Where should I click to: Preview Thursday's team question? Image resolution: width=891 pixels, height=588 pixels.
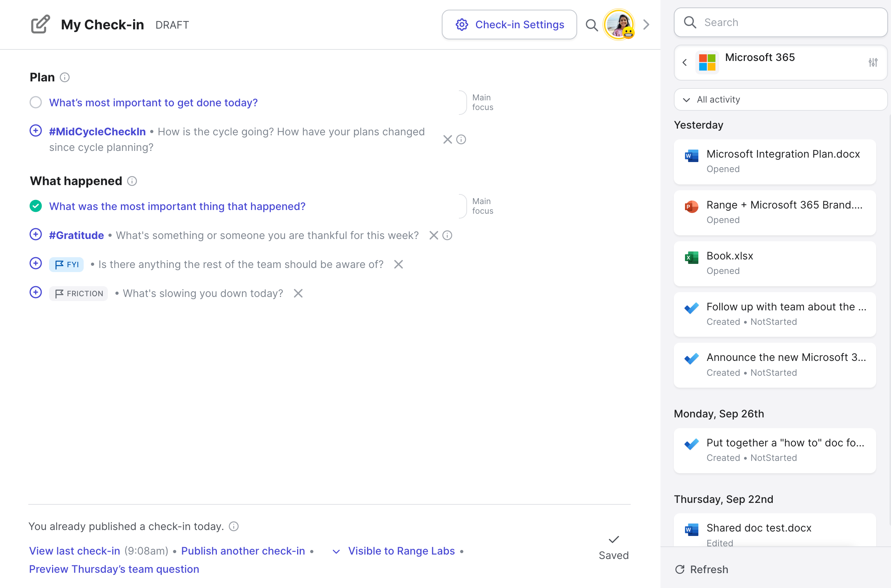[114, 569]
